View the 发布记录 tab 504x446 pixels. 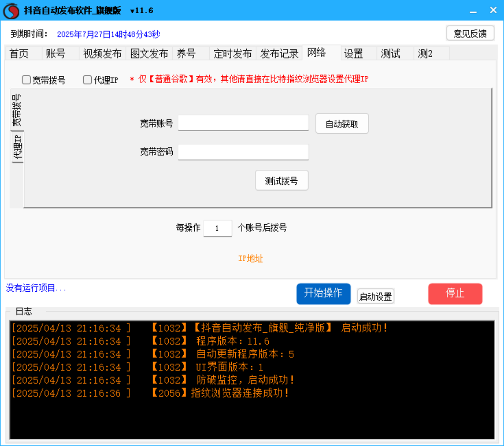point(279,53)
